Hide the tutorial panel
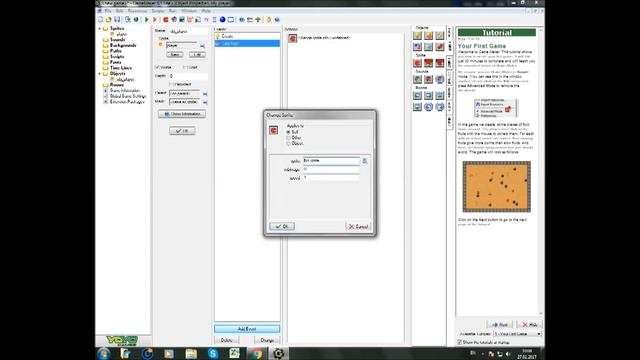Image resolution: width=640 pixels, height=360 pixels. pos(530,324)
